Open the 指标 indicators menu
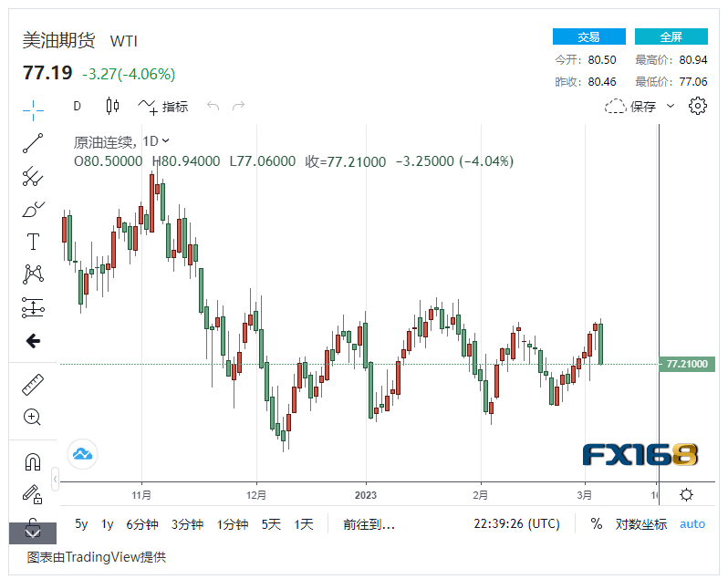 coord(163,107)
